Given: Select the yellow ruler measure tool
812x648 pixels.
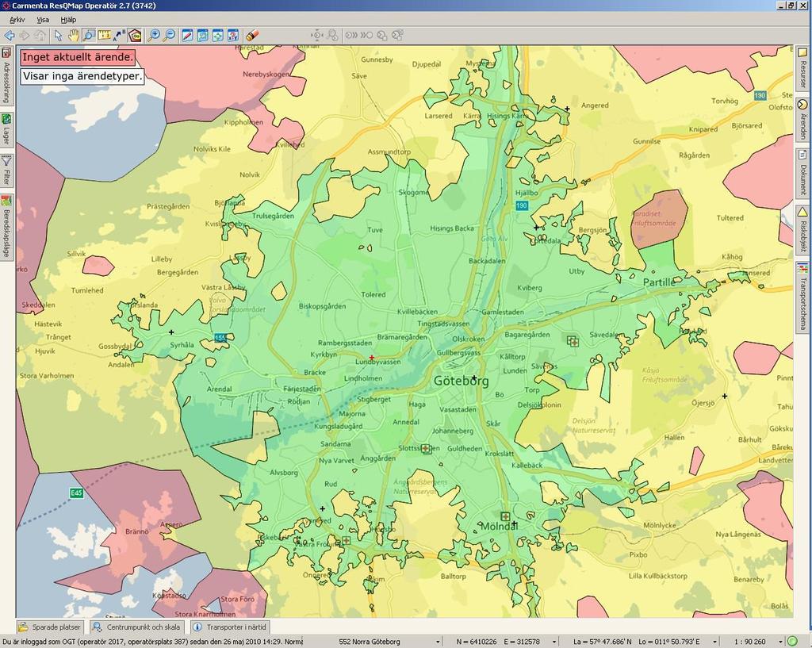Looking at the screenshot, I should tap(105, 35).
